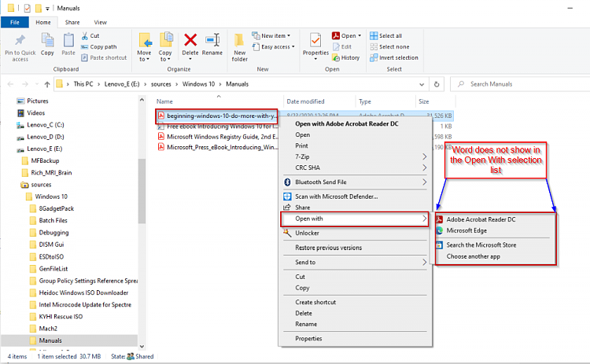This screenshot has height=364, width=590.
Task: Switch to the View ribbon tab
Action: coord(100,23)
